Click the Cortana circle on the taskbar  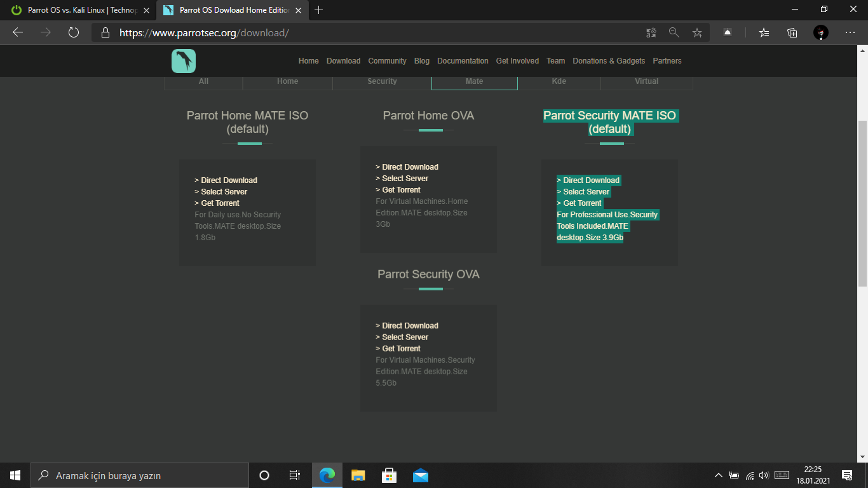point(264,475)
